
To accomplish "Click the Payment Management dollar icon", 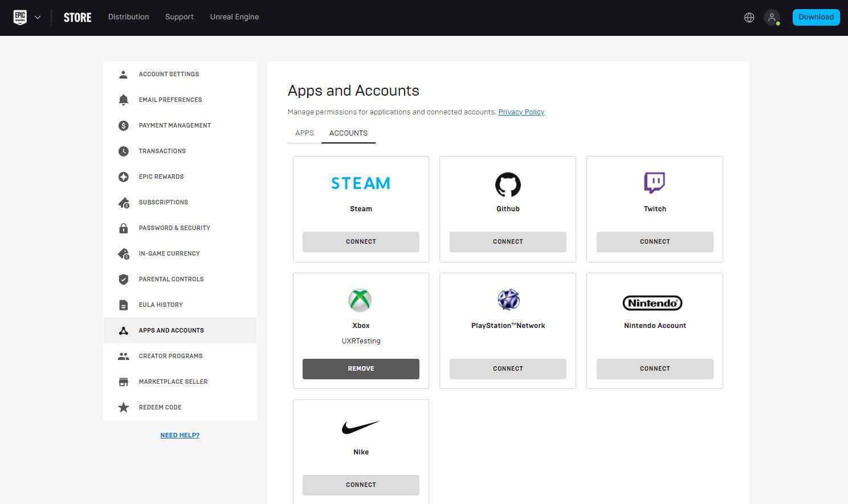I will [123, 126].
